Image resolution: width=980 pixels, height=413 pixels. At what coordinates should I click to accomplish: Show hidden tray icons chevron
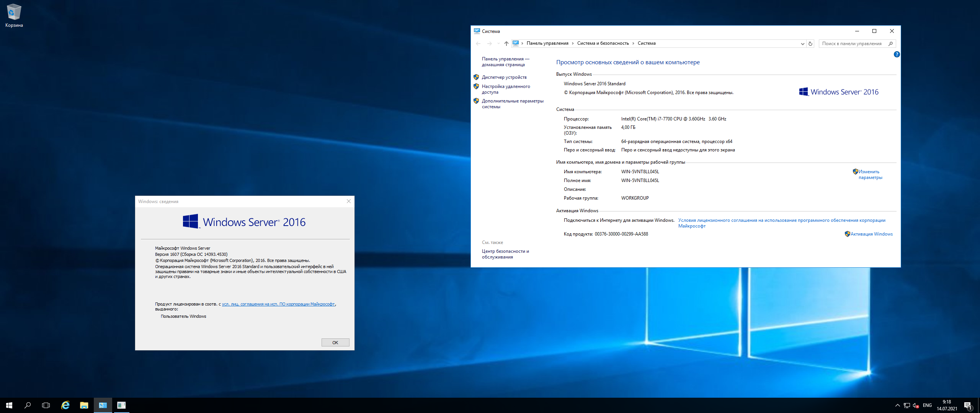[x=897, y=405]
